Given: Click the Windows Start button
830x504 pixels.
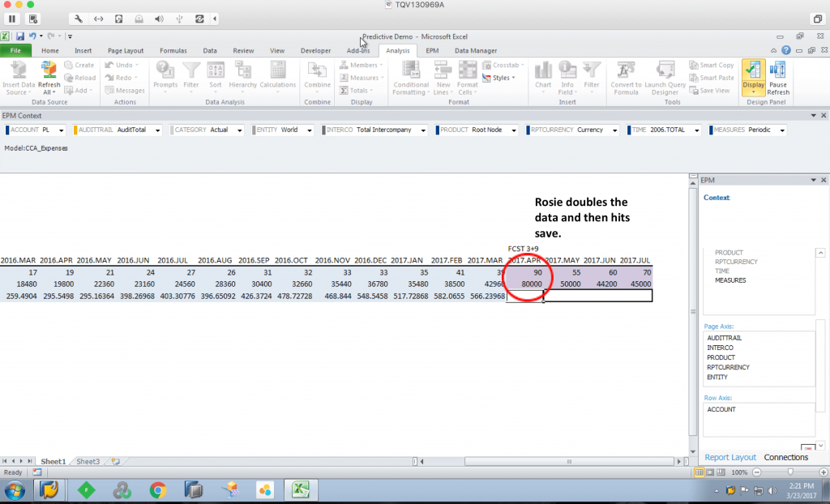Looking at the screenshot, I should point(15,490).
